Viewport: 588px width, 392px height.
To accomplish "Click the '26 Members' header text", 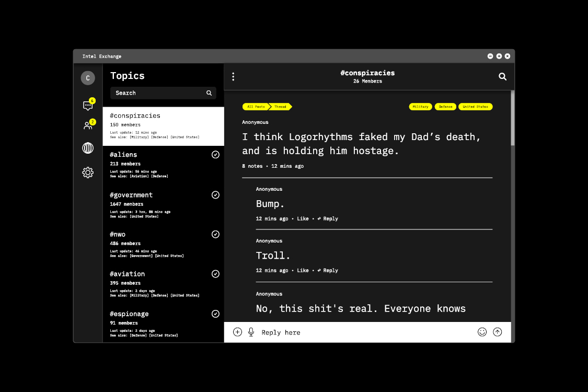I will (x=367, y=82).
